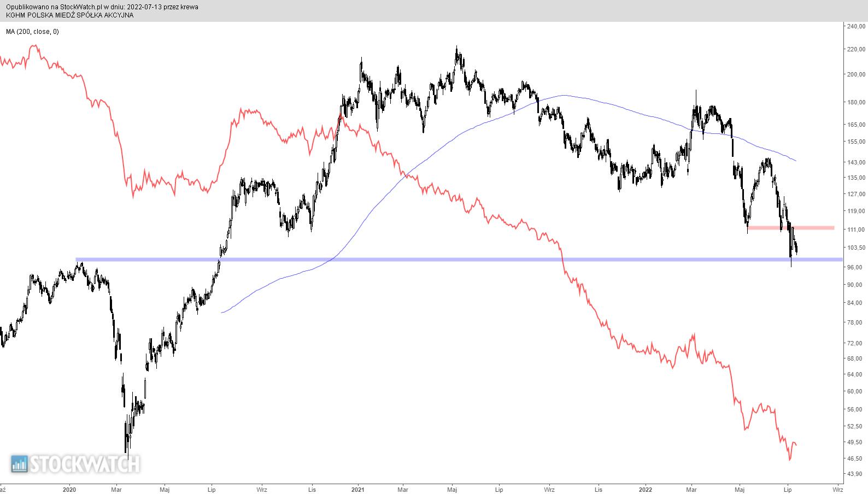Click the 220,00 price axis label
868x494 pixels.
(856, 50)
